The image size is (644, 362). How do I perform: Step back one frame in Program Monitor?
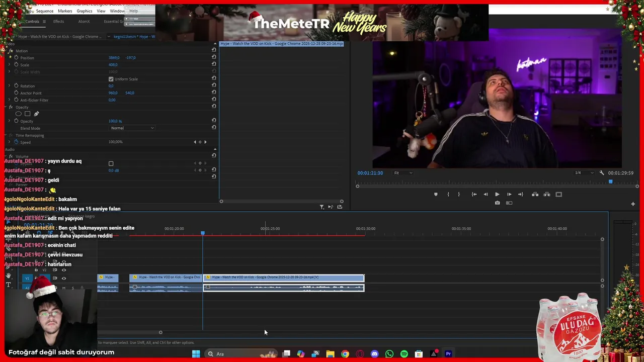point(486,194)
